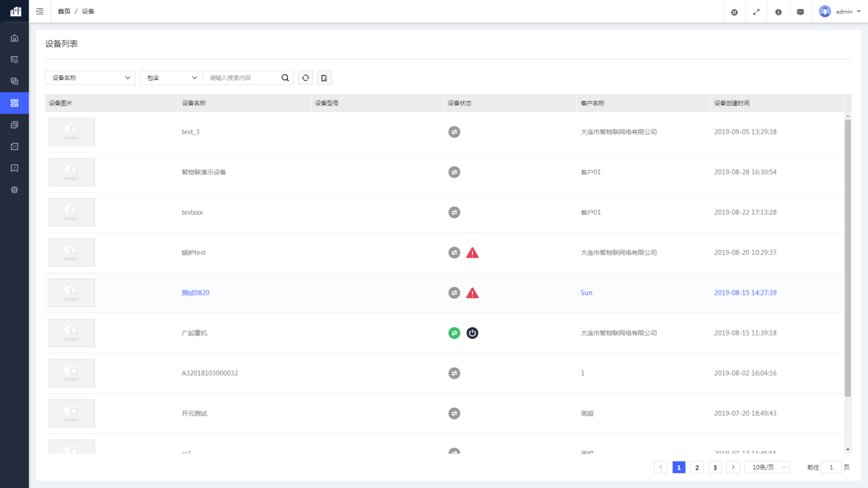Open the info circle icon in header
Screen dimensions: 868x488
(778, 12)
